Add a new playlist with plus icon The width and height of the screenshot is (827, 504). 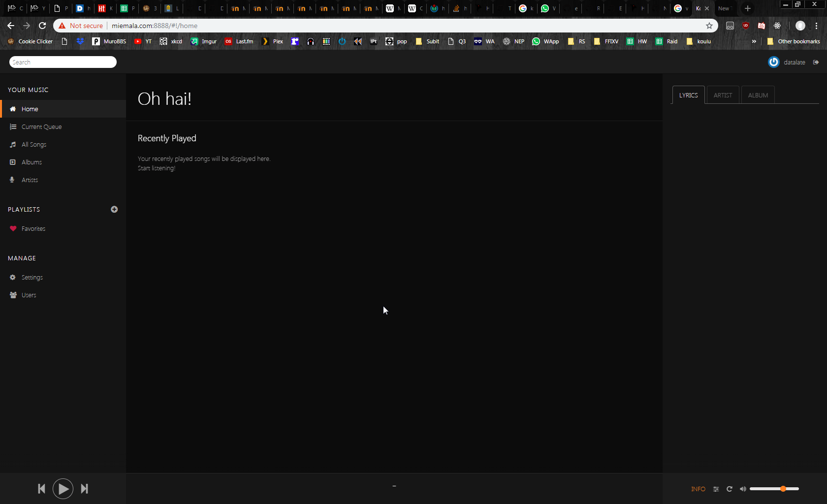pos(114,209)
